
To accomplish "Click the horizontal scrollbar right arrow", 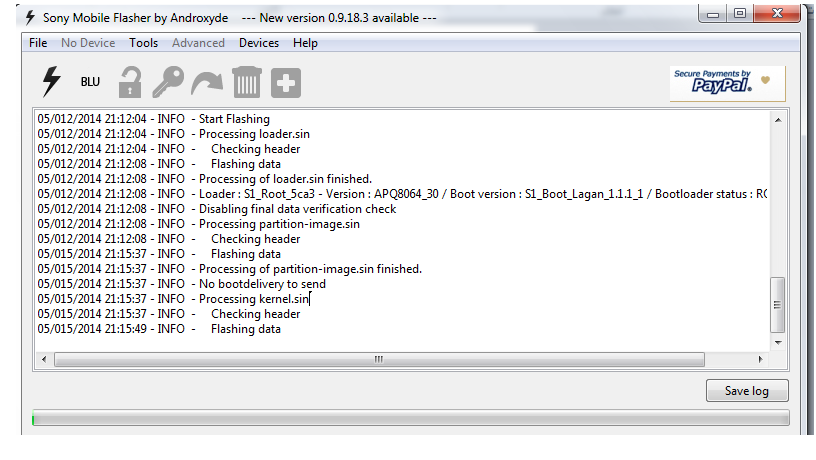I will coord(761,359).
